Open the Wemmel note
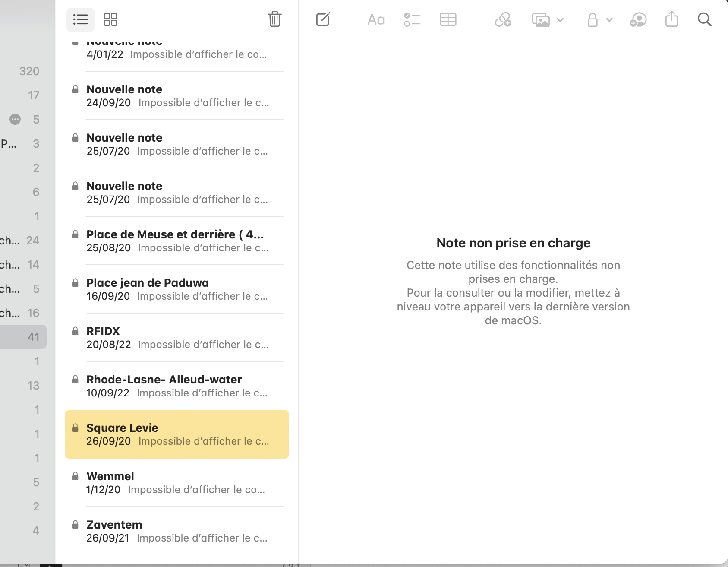This screenshot has width=728, height=567. pyautogui.click(x=177, y=483)
